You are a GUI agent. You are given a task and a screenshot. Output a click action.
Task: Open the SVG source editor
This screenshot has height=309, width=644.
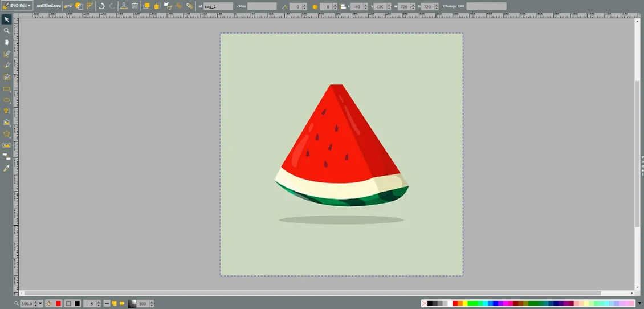coord(68,6)
